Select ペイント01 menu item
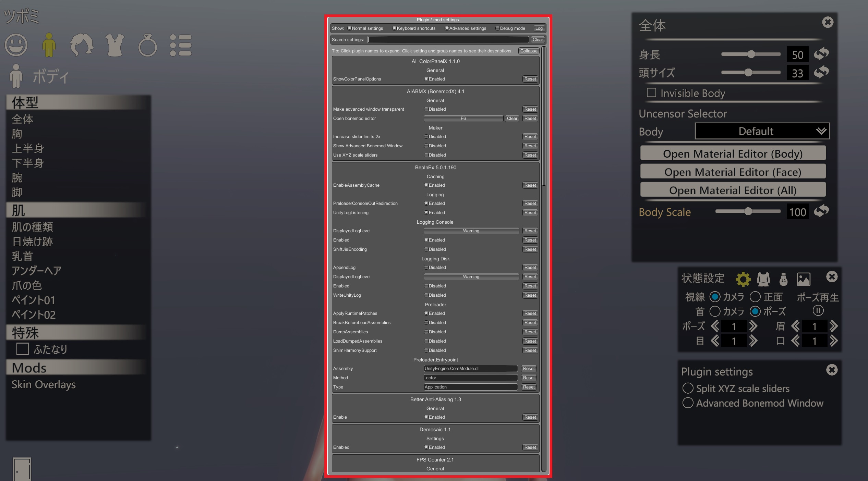868x481 pixels. pos(34,300)
